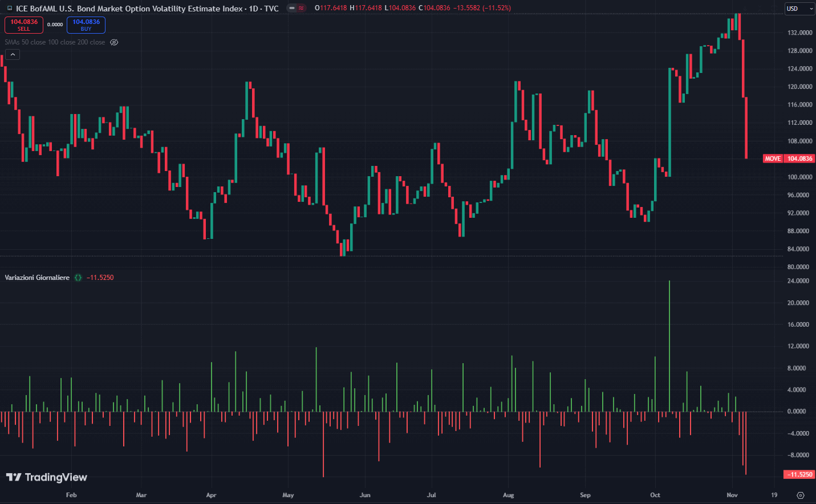Click the Jun label on the time axis
Screen dimensions: 816x504
[365, 495]
